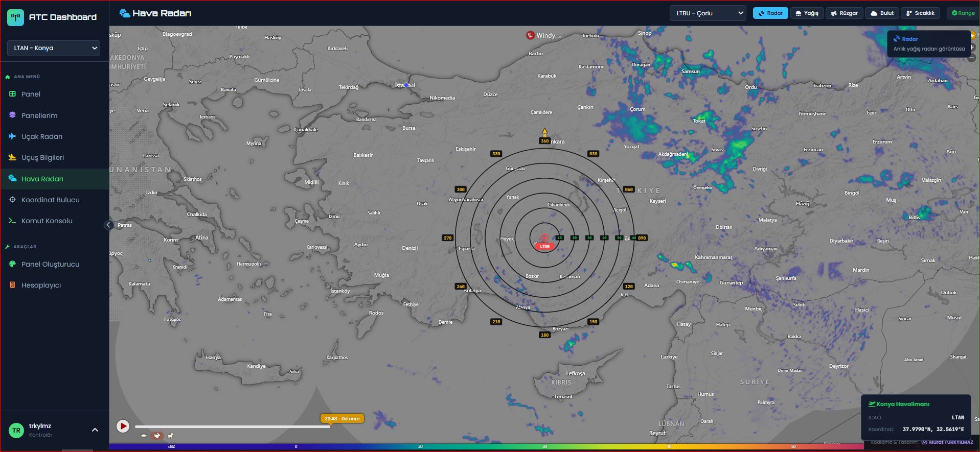Click the 240 bearing label
980x452 pixels.
point(461,287)
